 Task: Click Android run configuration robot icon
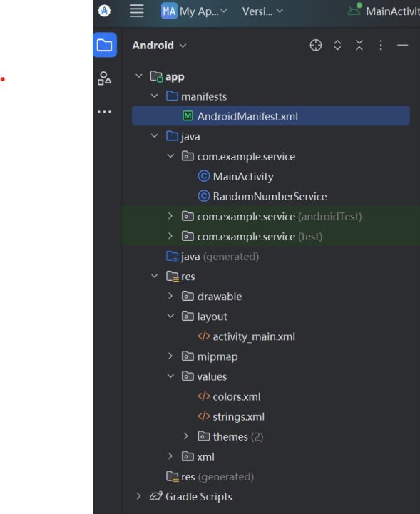pos(355,9)
